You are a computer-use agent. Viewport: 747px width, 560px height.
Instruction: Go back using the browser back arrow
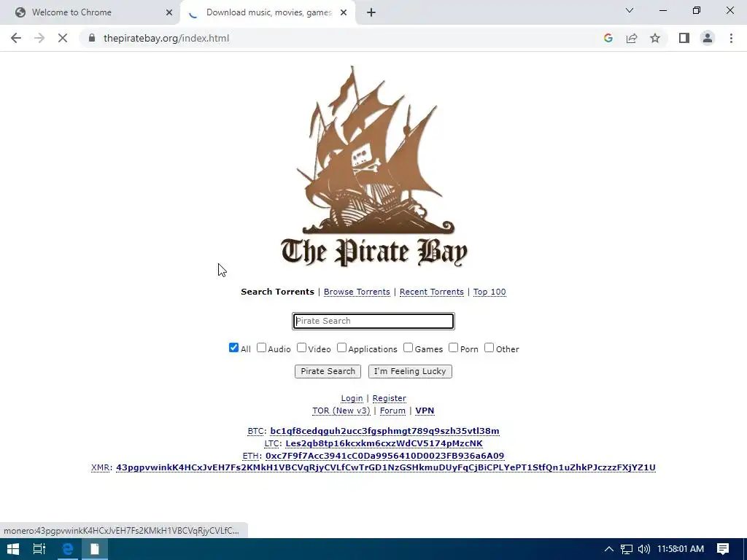pos(16,38)
